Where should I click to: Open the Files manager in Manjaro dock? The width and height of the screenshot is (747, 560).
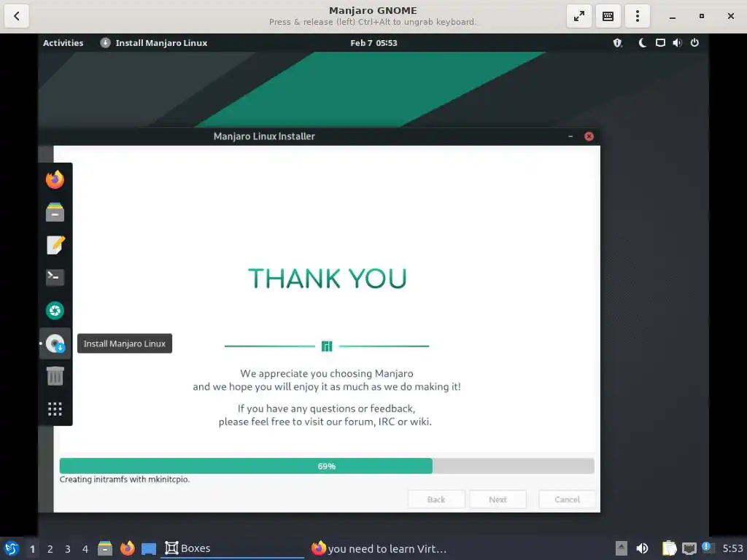pos(55,212)
